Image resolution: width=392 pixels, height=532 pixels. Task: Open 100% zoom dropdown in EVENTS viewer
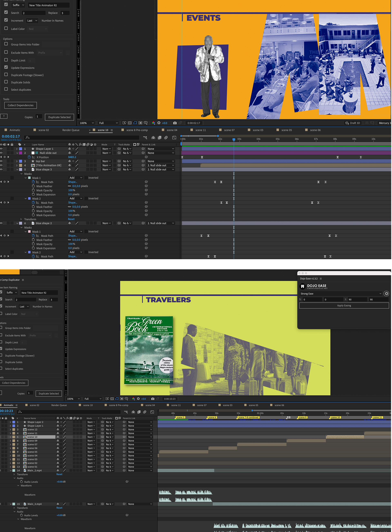pos(87,123)
